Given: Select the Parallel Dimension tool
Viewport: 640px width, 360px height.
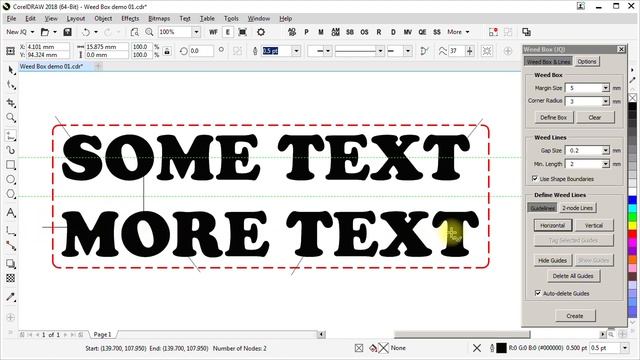Looking at the screenshot, I should click(x=11, y=231).
